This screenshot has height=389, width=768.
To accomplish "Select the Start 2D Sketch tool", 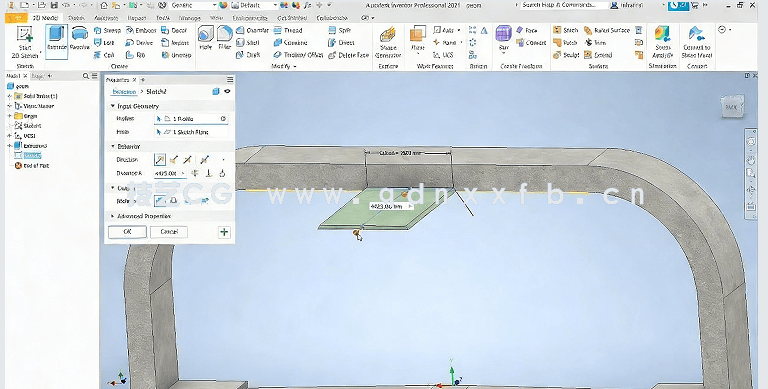I will pos(24,42).
